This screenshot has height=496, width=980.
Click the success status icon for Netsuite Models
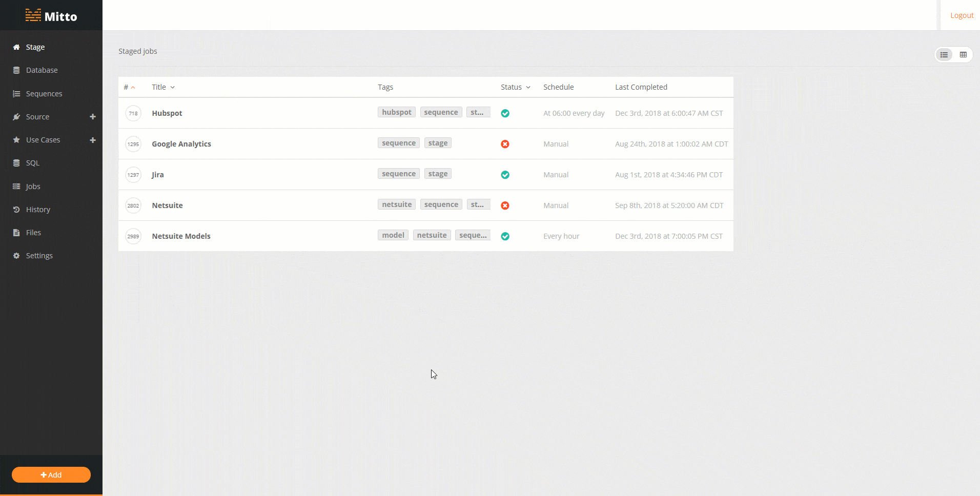coord(505,236)
